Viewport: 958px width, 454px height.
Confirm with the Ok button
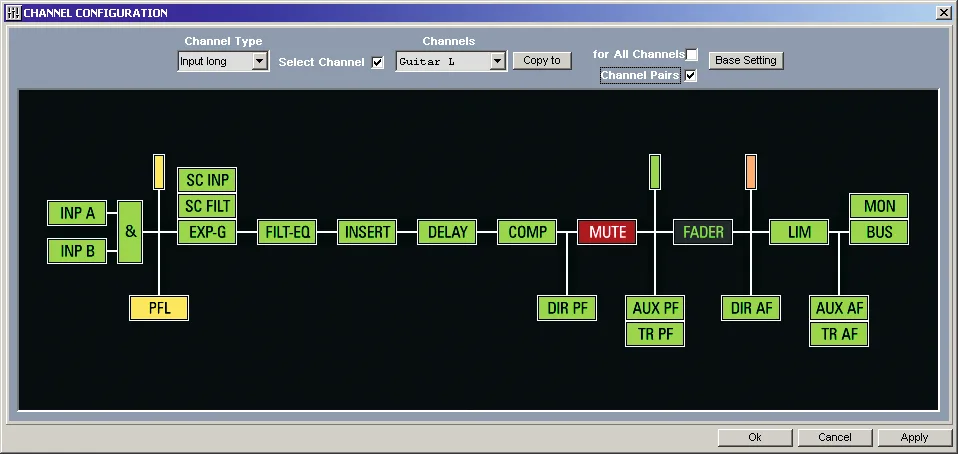(755, 438)
